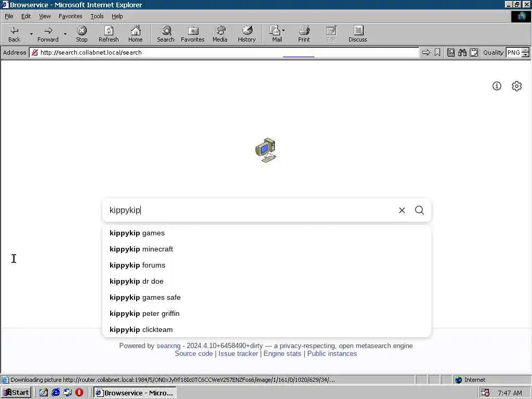This screenshot has height=399, width=532.
Task: Open the searxng link in footer
Action: point(168,345)
